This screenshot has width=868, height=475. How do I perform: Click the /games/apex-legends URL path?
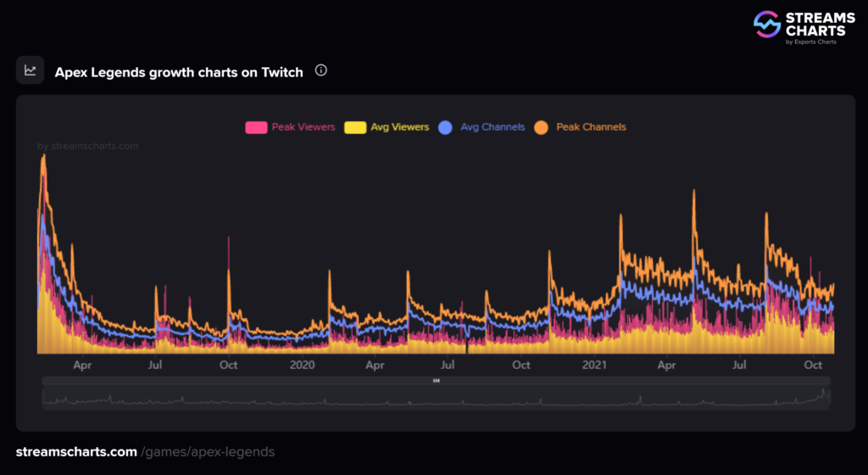208,452
